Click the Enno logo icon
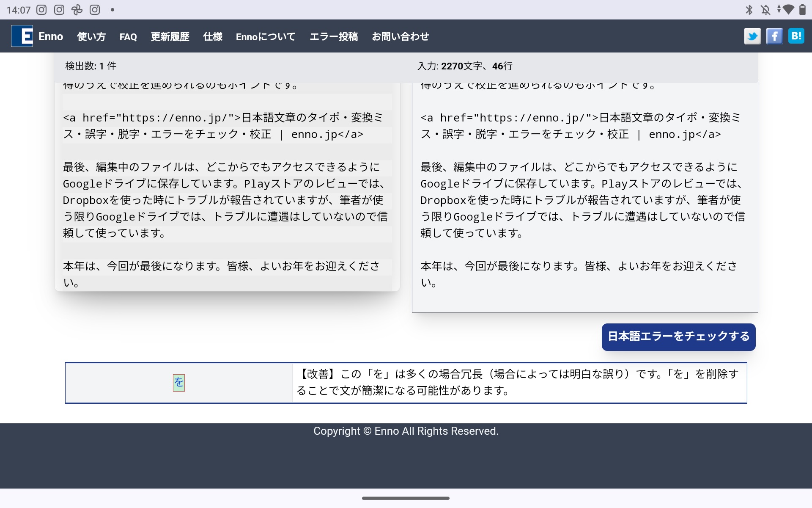The height and width of the screenshot is (508, 812). 22,36
